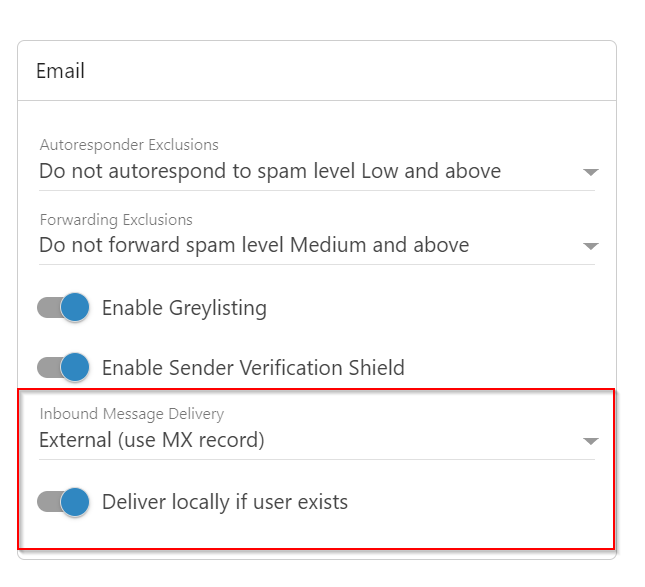Viewport: 645px width, 587px height.
Task: Click the 'Autoresponder Exclusions' field caption
Action: (x=129, y=145)
